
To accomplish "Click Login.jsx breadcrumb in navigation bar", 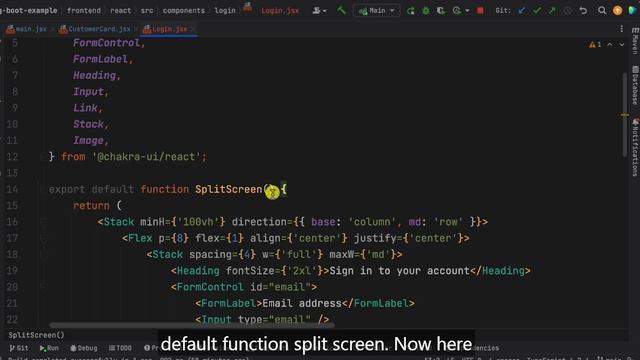I will tap(280, 11).
